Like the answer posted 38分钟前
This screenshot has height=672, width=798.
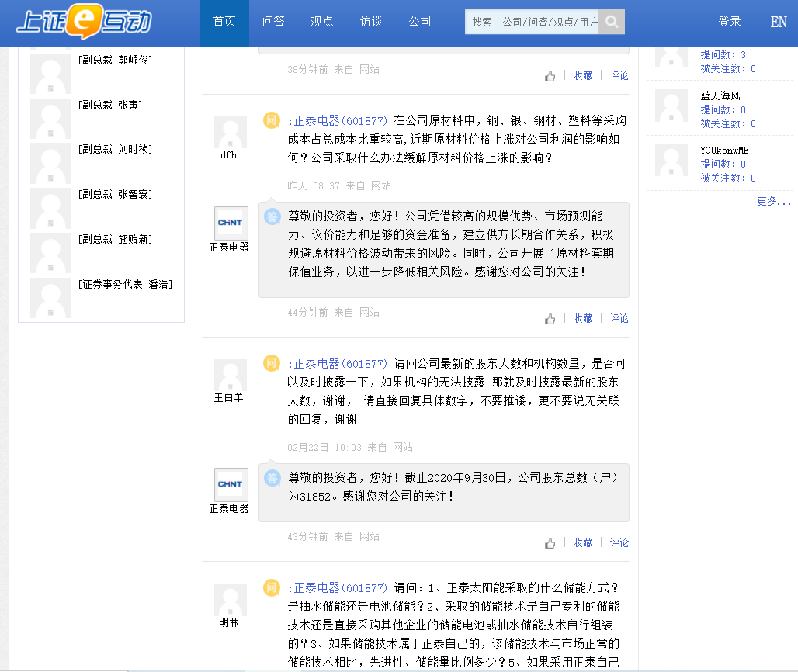point(550,76)
